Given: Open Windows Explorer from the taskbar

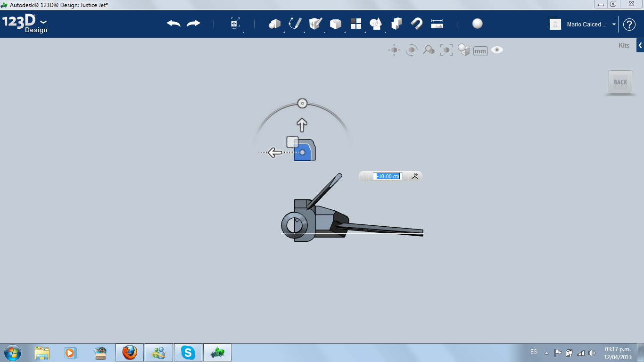Looking at the screenshot, I should (x=42, y=353).
